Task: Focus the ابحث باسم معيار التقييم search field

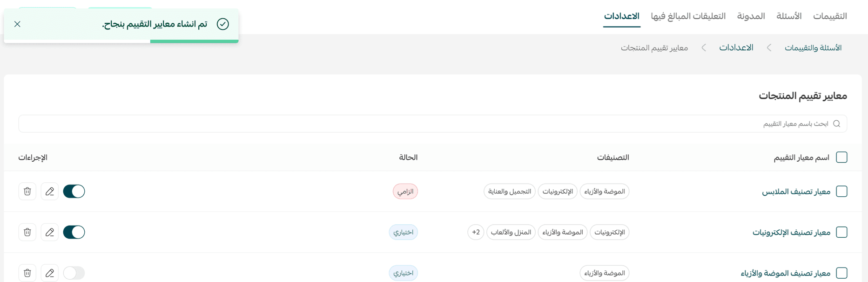Action: point(433,124)
